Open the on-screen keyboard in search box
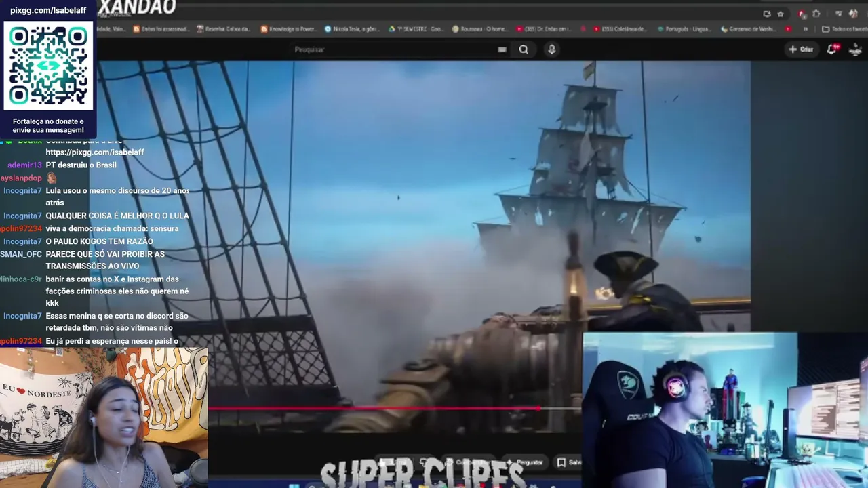Screen dimensions: 868x488 tap(502, 49)
